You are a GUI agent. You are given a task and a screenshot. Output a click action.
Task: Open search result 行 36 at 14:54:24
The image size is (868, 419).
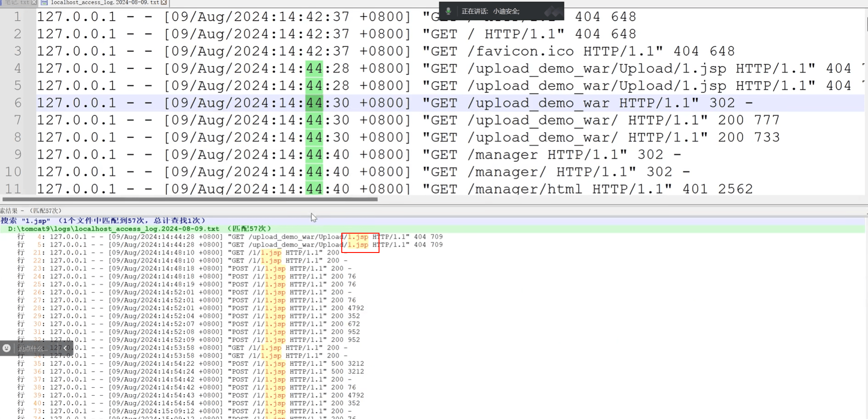click(x=190, y=371)
